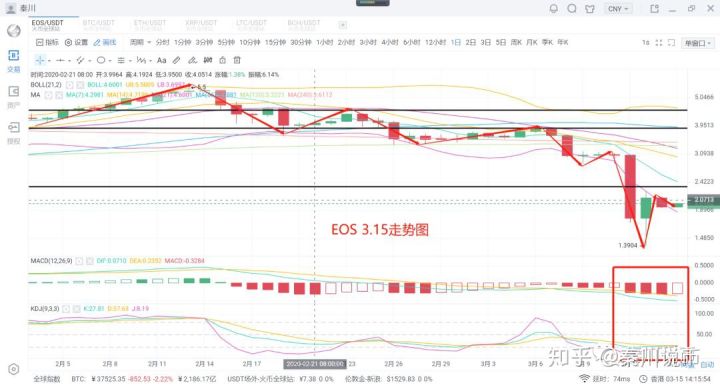Select the 月K monthly period

(531, 42)
